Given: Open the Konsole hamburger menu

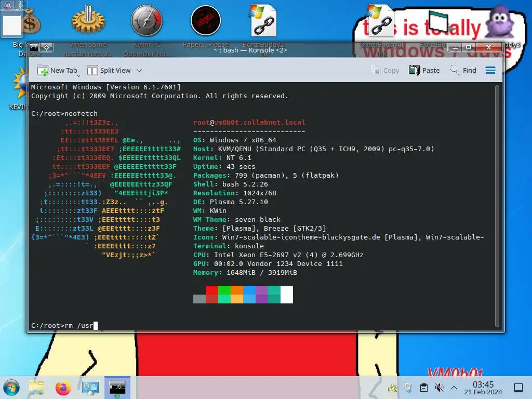Looking at the screenshot, I should [x=490, y=70].
